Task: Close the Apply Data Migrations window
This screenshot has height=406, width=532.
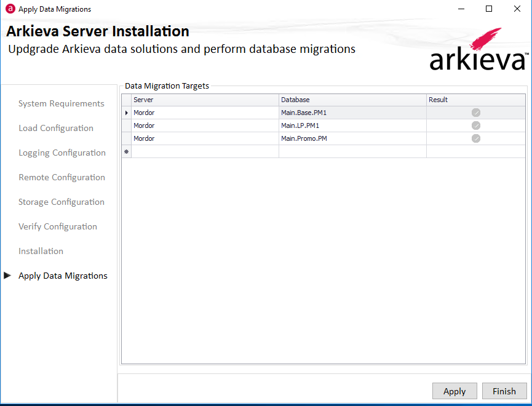Action: click(x=517, y=9)
